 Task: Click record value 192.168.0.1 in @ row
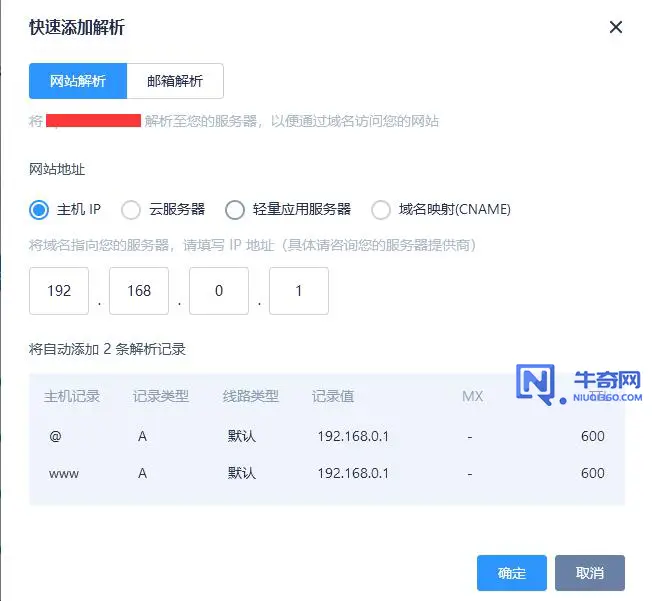[353, 436]
